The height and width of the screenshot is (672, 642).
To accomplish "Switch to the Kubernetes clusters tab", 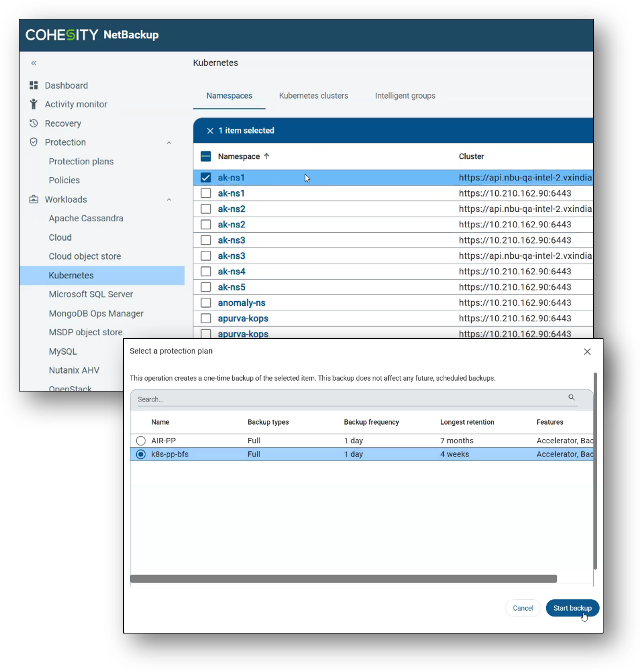I will (314, 96).
